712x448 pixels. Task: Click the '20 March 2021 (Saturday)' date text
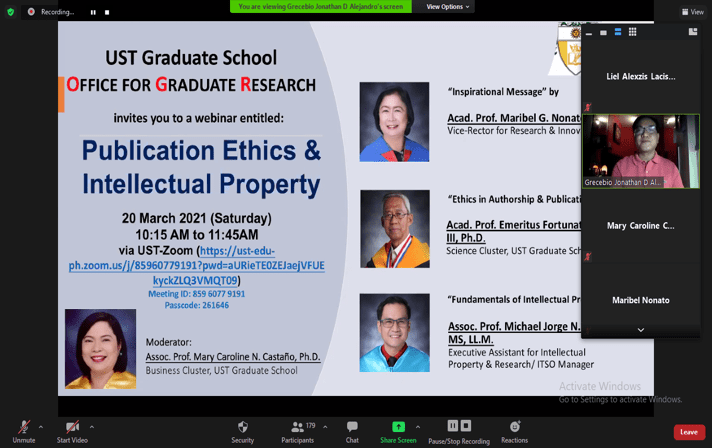click(197, 218)
